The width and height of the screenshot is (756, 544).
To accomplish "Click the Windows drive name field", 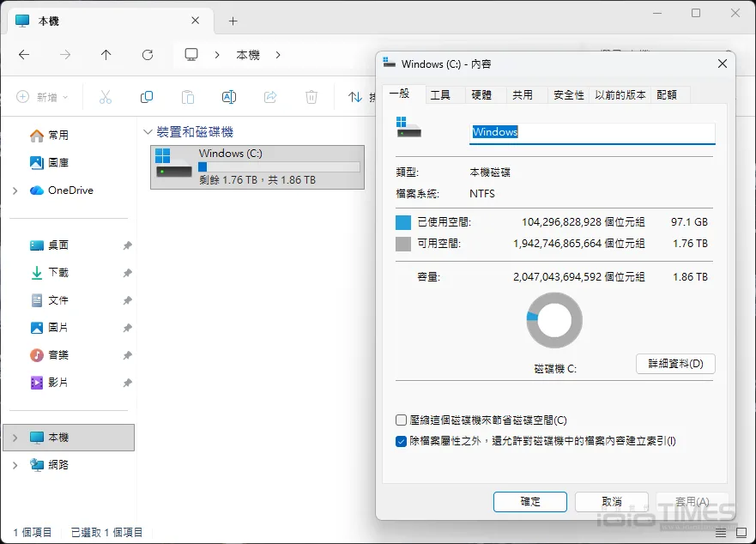I will (592, 133).
